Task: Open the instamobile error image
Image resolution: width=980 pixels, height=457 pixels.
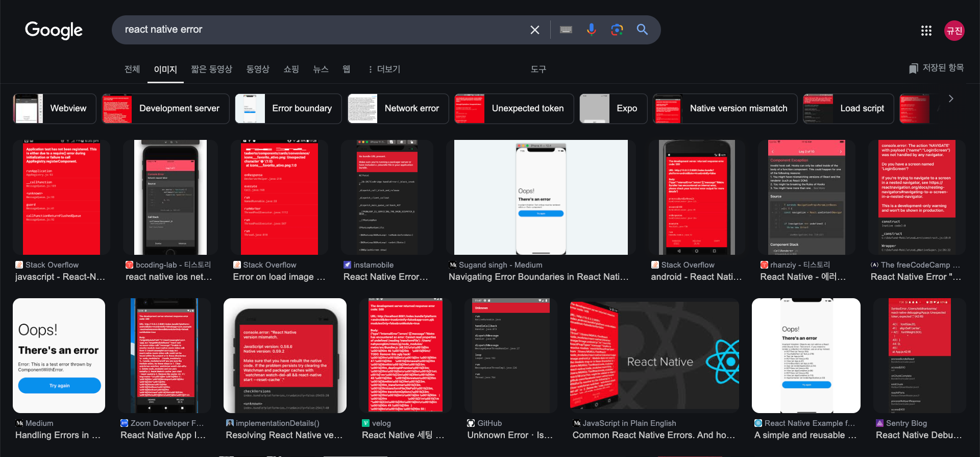Action: (x=387, y=197)
